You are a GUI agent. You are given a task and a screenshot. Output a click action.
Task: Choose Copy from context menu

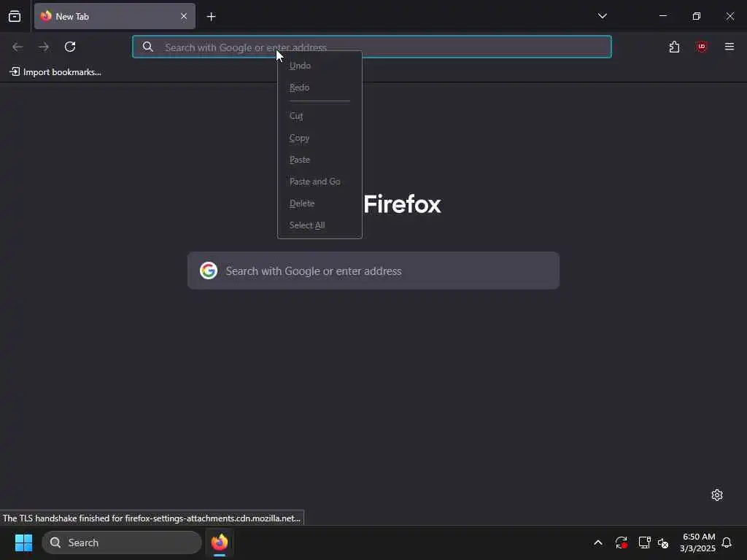coord(320,138)
